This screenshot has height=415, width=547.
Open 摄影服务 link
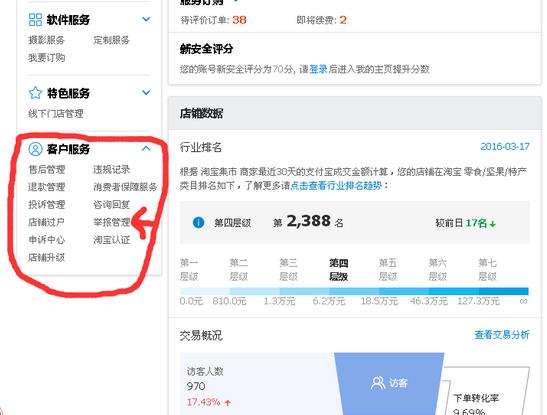(46, 40)
